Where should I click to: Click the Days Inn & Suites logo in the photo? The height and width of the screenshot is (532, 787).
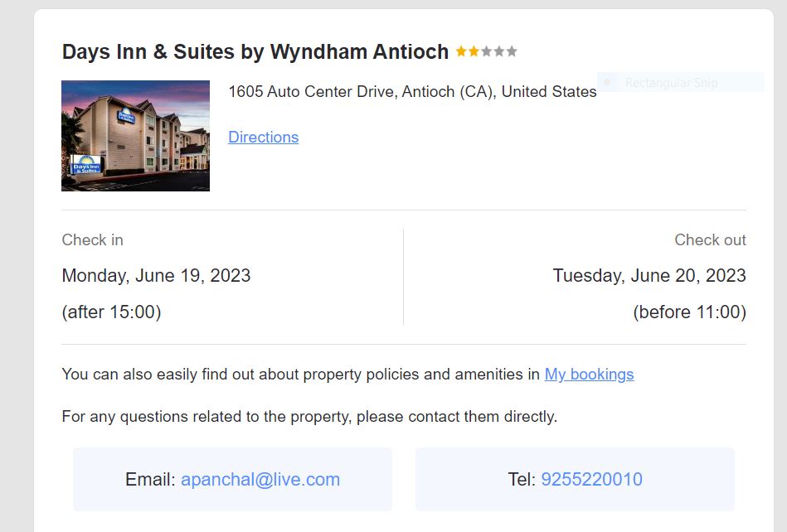pyautogui.click(x=85, y=163)
